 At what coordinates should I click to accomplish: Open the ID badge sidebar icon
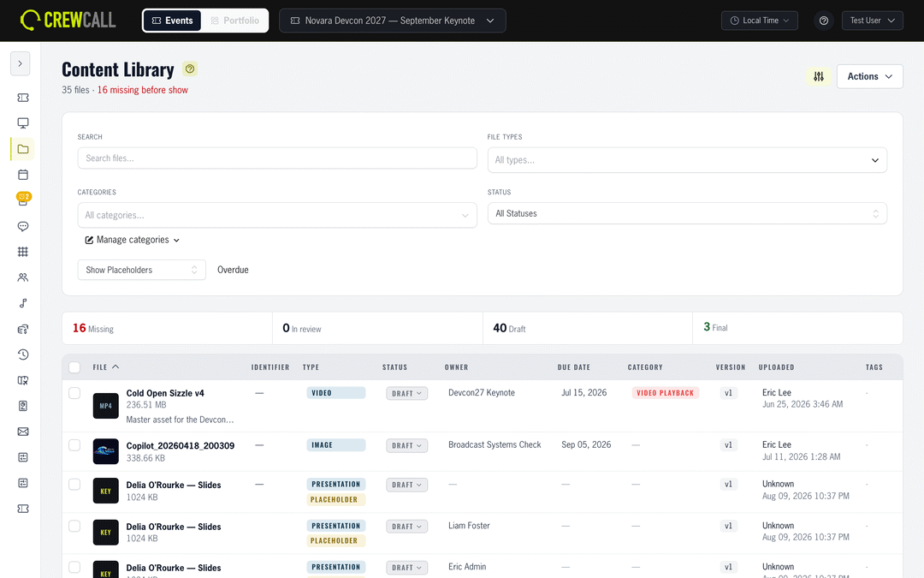tap(23, 406)
